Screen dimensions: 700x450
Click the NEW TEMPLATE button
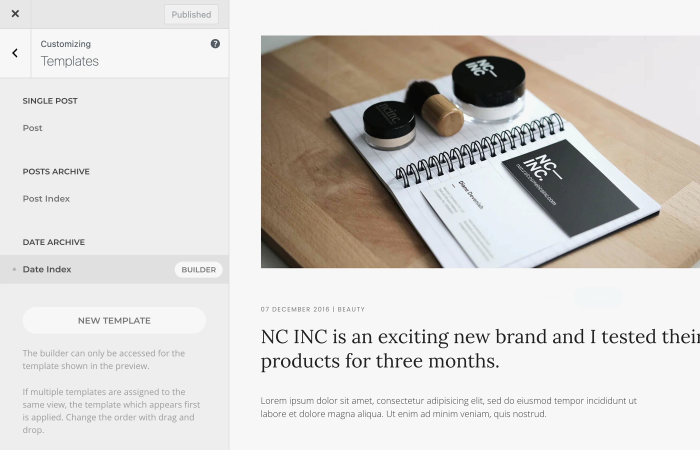[x=114, y=321]
